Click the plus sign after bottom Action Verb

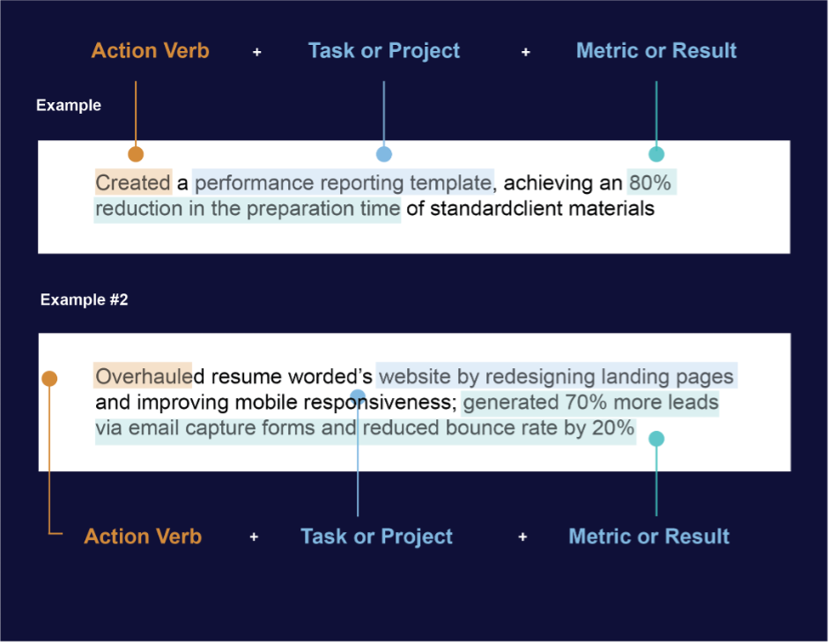pyautogui.click(x=254, y=537)
